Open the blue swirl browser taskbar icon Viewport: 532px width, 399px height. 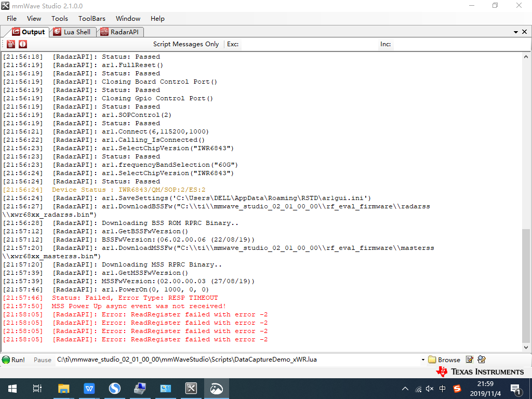pos(115,389)
